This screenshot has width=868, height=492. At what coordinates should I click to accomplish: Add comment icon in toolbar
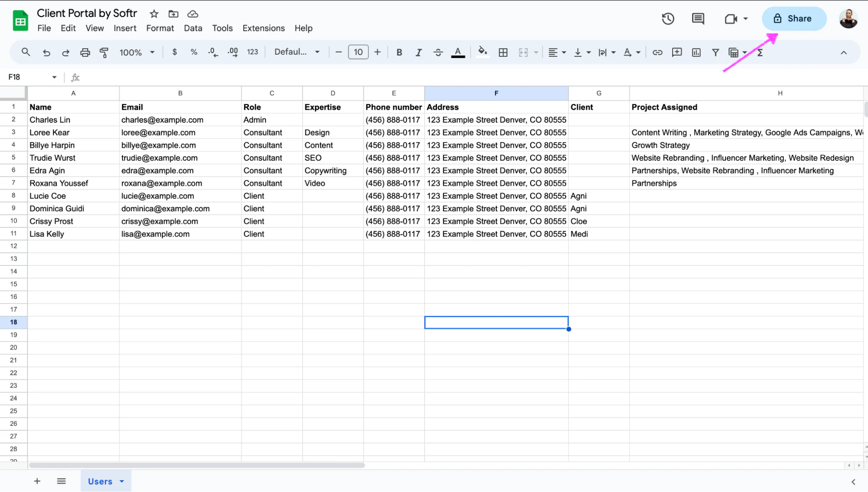677,52
